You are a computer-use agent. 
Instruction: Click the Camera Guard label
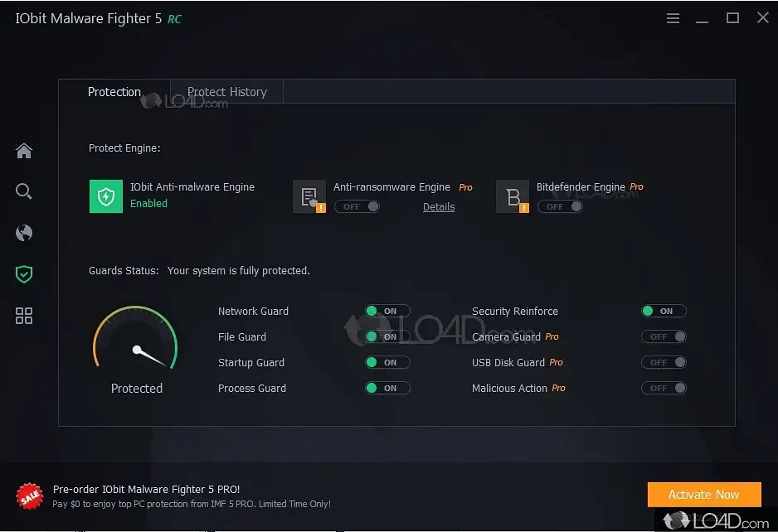(506, 337)
